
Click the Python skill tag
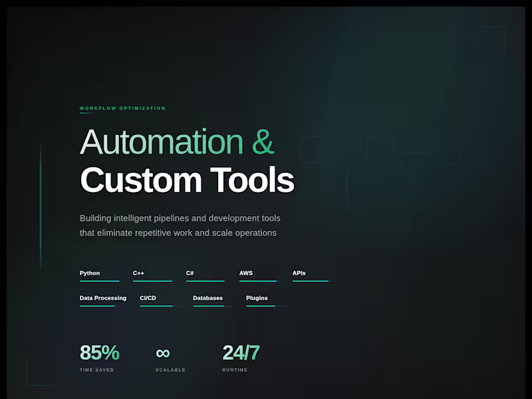(x=88, y=273)
